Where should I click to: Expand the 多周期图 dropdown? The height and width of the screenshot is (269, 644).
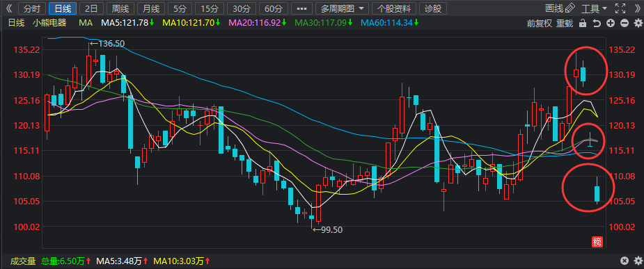tap(342, 8)
